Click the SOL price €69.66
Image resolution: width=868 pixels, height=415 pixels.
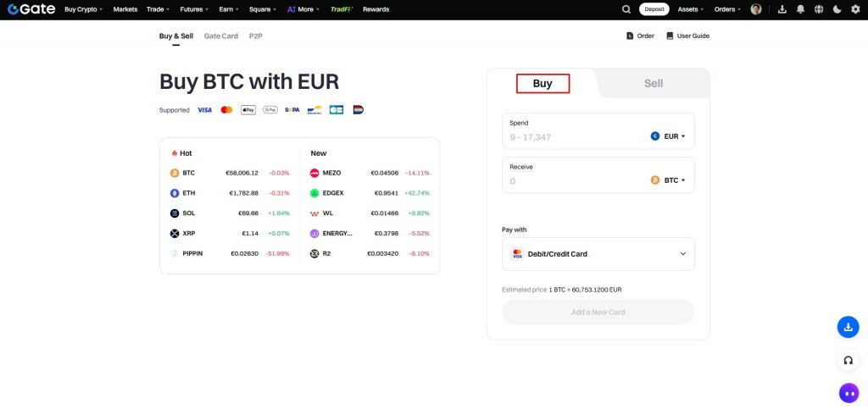click(x=248, y=213)
